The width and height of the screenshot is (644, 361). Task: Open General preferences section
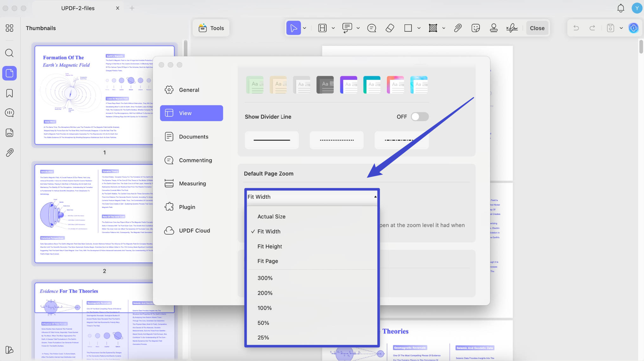[x=191, y=90]
